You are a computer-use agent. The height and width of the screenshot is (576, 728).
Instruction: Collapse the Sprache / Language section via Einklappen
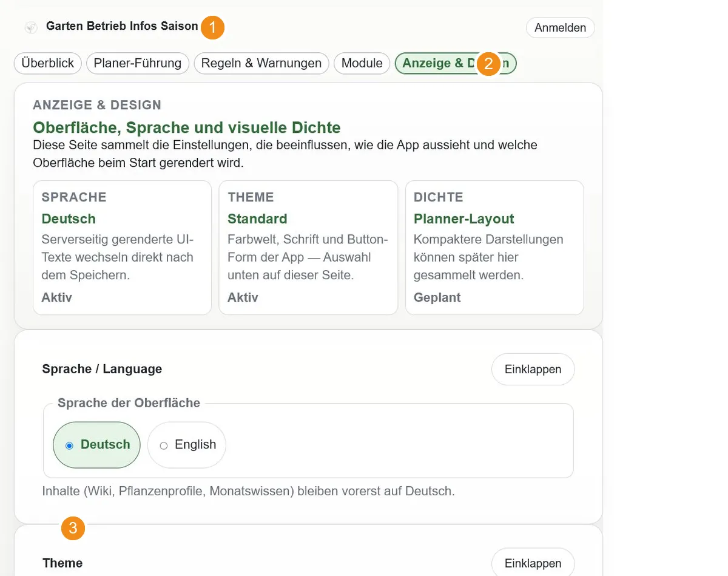pyautogui.click(x=533, y=369)
